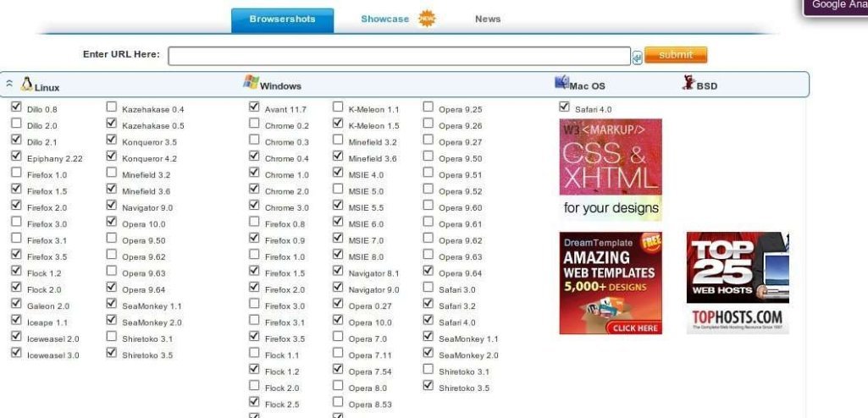Click the 'Opera 9.52' label
This screenshot has width=868, height=418.
[x=461, y=192]
